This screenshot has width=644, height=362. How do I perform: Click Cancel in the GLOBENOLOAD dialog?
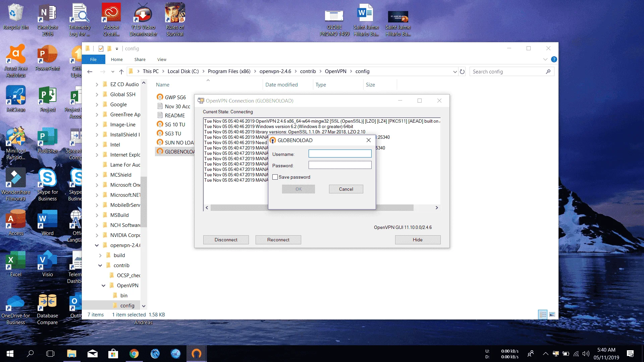tap(346, 189)
